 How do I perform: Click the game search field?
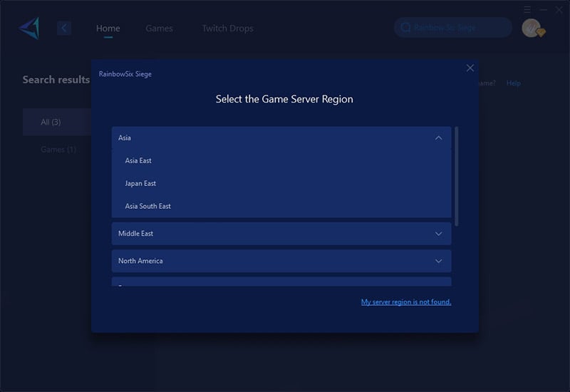pos(453,27)
